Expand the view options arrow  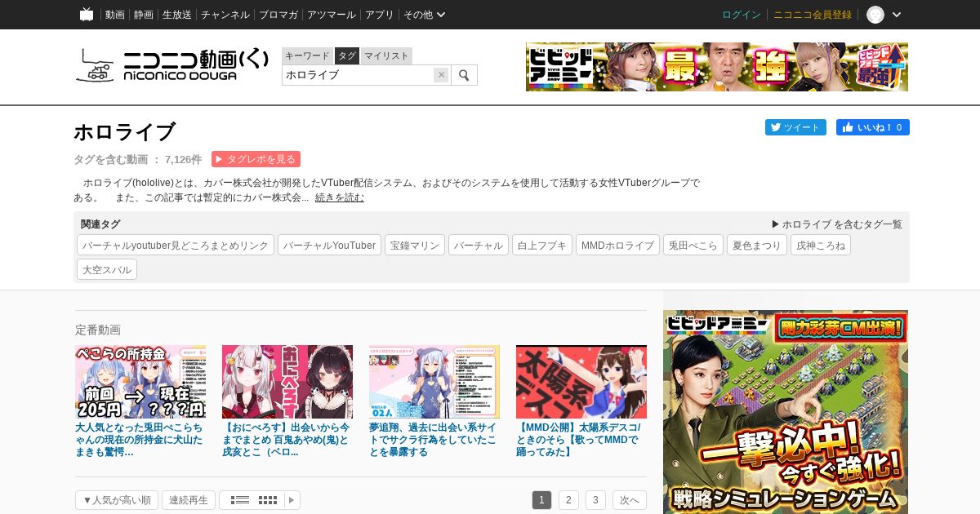click(292, 500)
